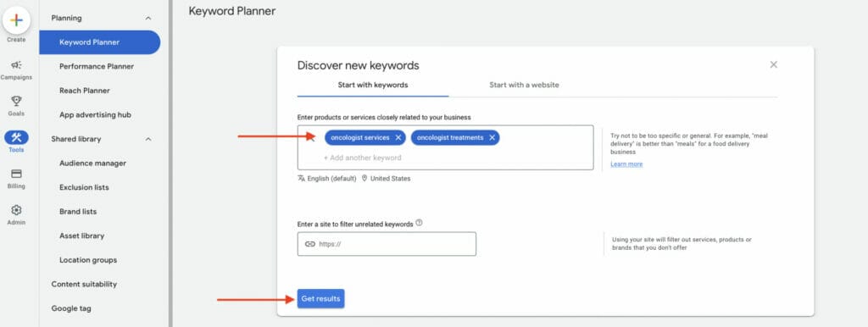Image resolution: width=868 pixels, height=327 pixels.
Task: Click the Get results button
Action: pyautogui.click(x=320, y=299)
